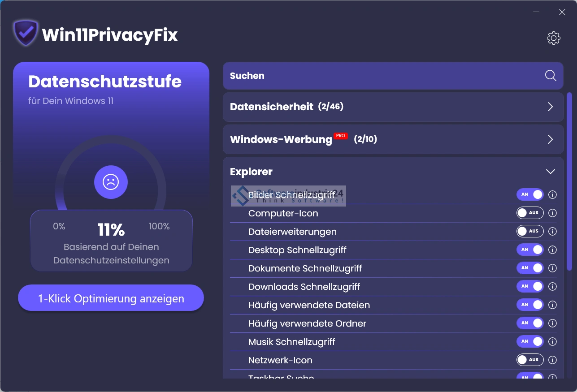Click the 1-Klick Optimierung anzeigen button
The image size is (577, 392).
[x=111, y=298]
